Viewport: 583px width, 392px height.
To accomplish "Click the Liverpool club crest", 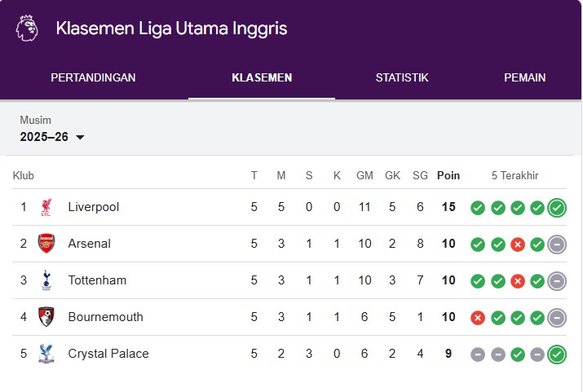I will (46, 207).
